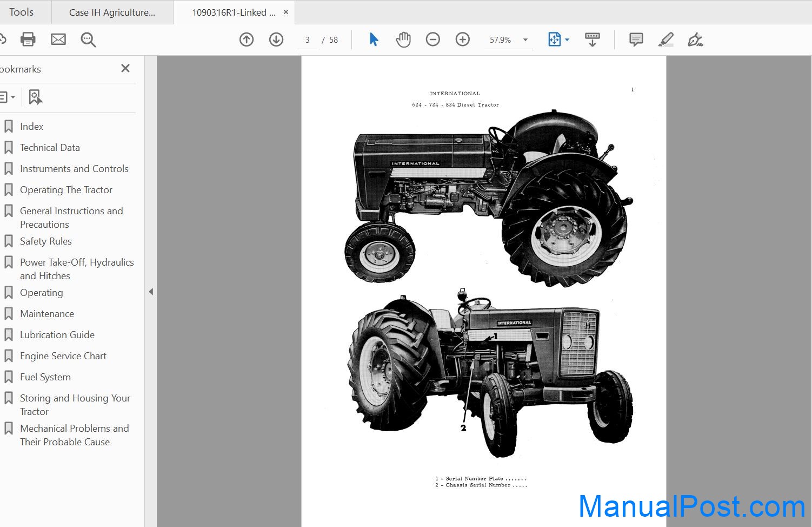Select the Safety Rules bookmark

click(x=46, y=241)
